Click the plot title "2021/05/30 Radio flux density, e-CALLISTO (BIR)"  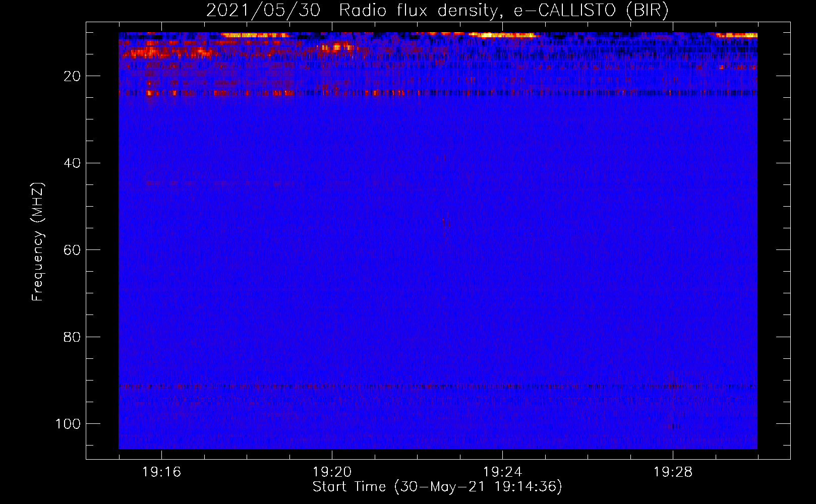click(x=437, y=10)
